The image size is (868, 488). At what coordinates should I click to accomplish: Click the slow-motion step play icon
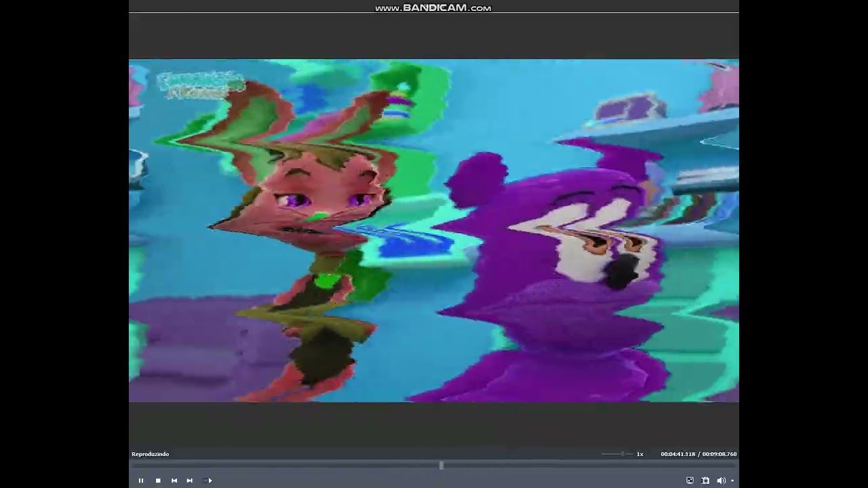click(208, 481)
